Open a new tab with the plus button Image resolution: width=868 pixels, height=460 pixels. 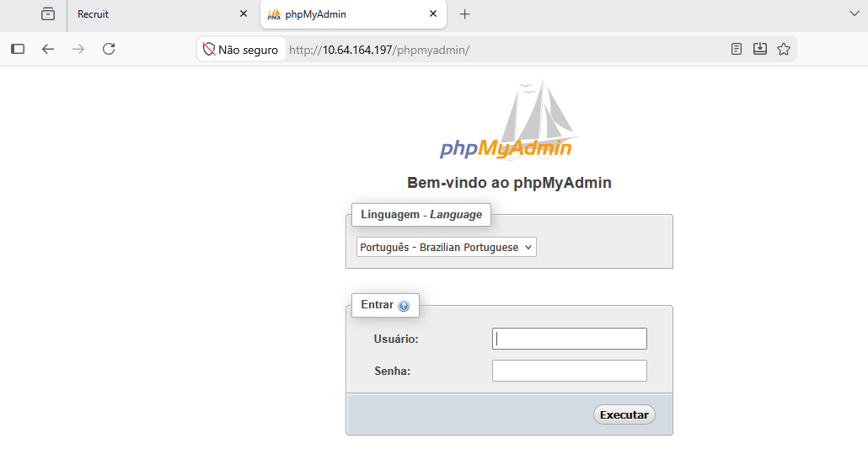[x=465, y=14]
